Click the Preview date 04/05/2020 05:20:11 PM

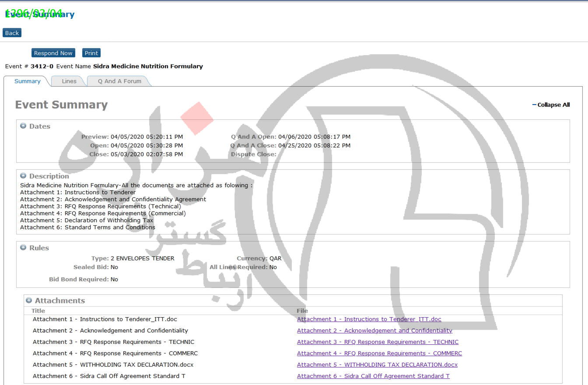click(147, 137)
